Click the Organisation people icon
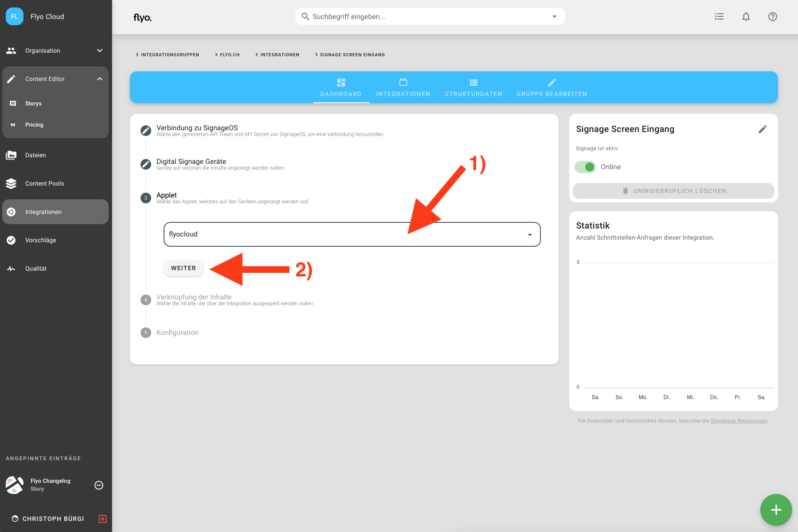Viewport: 798px width, 532px height. pyautogui.click(x=11, y=50)
